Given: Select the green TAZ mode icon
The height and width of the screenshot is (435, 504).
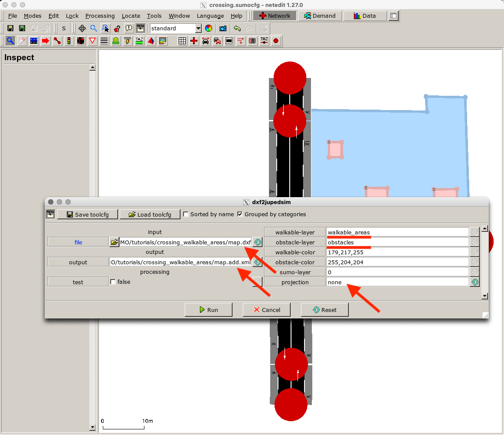Looking at the screenshot, I should (x=139, y=41).
